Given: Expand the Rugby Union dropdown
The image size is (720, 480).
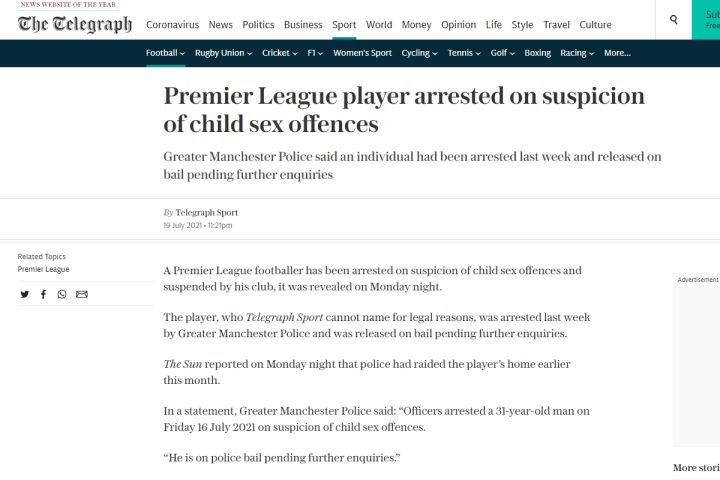Looking at the screenshot, I should [x=224, y=53].
